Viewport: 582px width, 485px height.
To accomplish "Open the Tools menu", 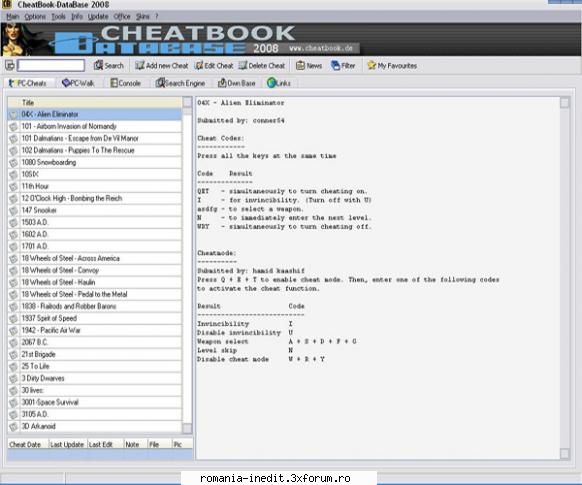I will (58, 17).
